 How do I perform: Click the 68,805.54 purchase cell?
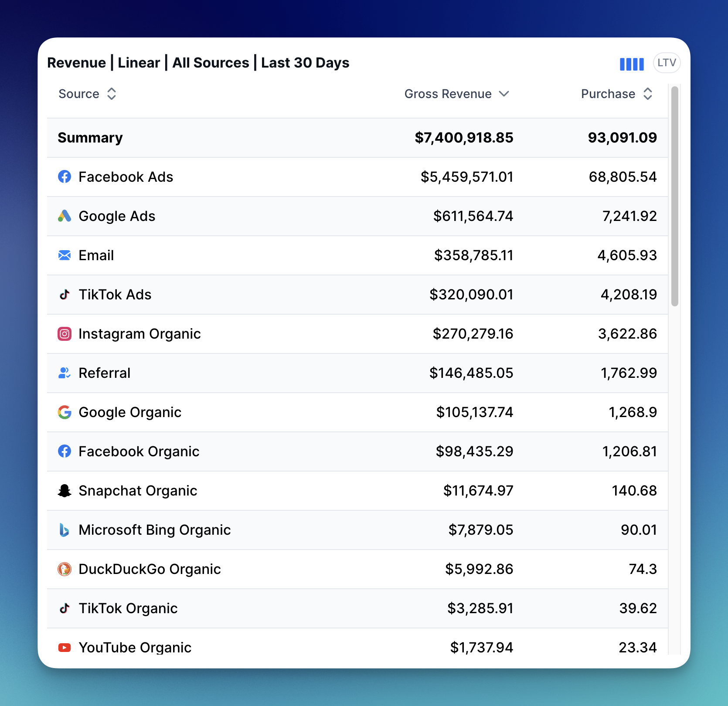(623, 177)
